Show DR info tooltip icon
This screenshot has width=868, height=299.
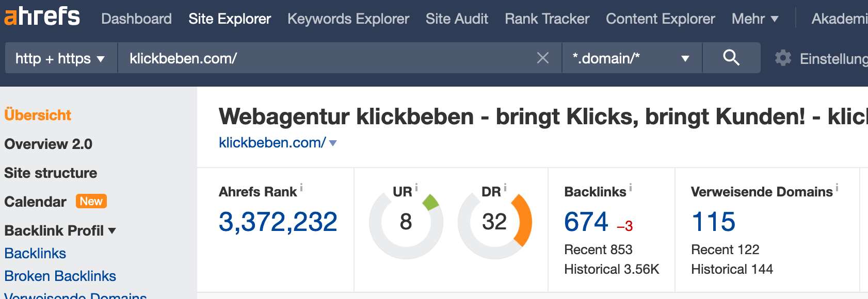point(505,188)
